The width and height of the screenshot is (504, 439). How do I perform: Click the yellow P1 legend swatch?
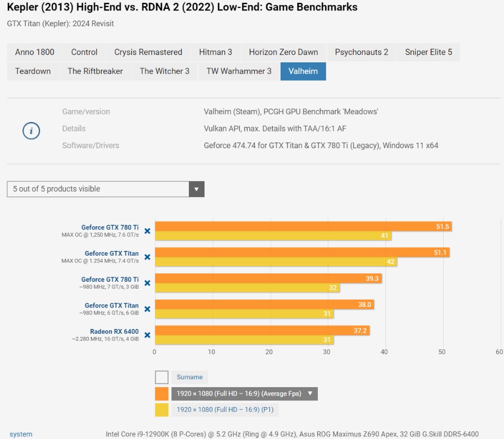pyautogui.click(x=162, y=410)
